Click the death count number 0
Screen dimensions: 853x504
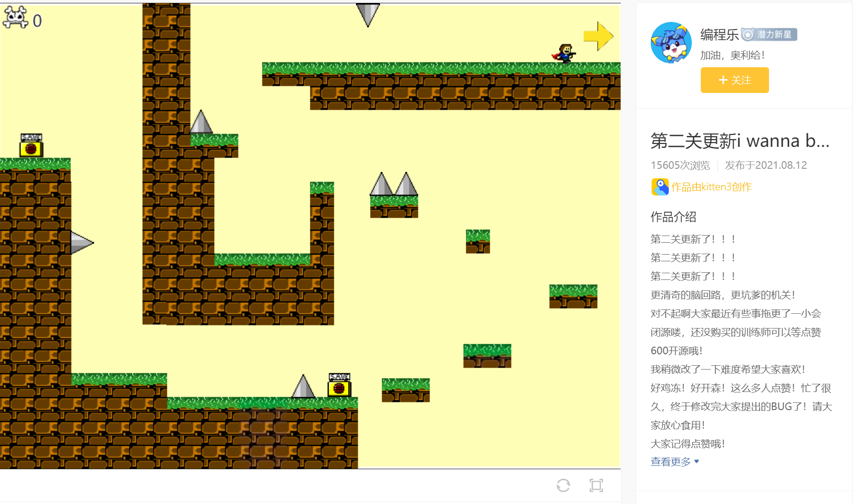[x=37, y=21]
